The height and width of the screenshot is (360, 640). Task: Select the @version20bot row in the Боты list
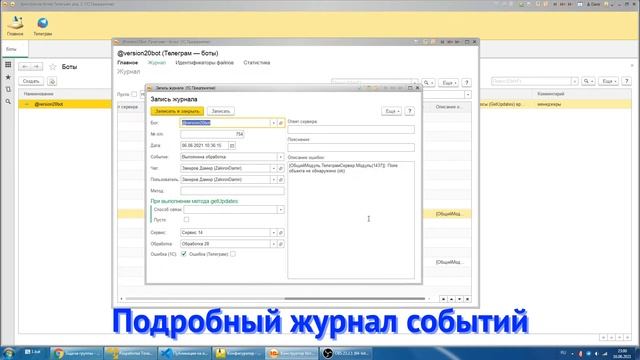click(x=65, y=104)
